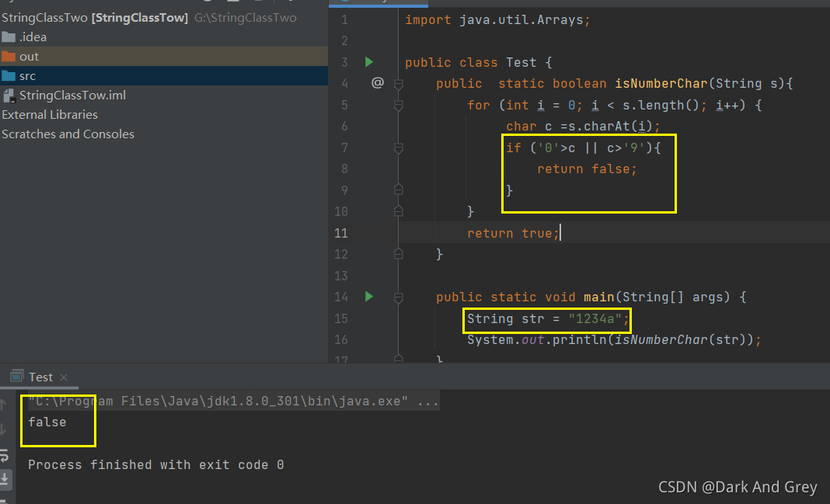Click the .idea folder icon
The width and height of the screenshot is (830, 504).
(x=9, y=37)
